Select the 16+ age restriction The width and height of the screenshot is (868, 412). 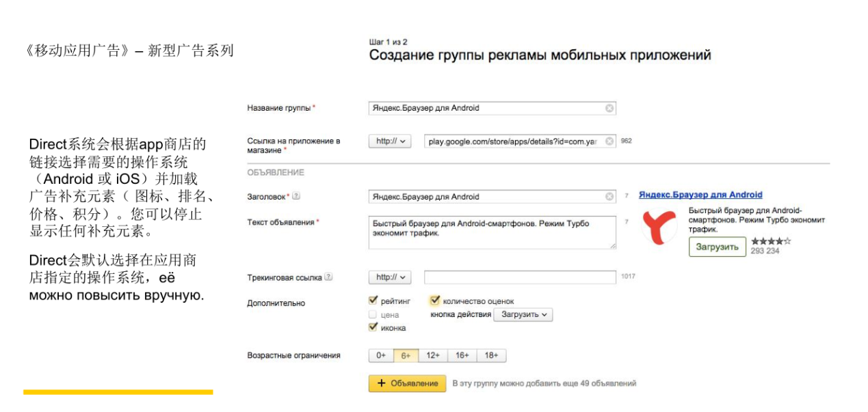coord(462,356)
